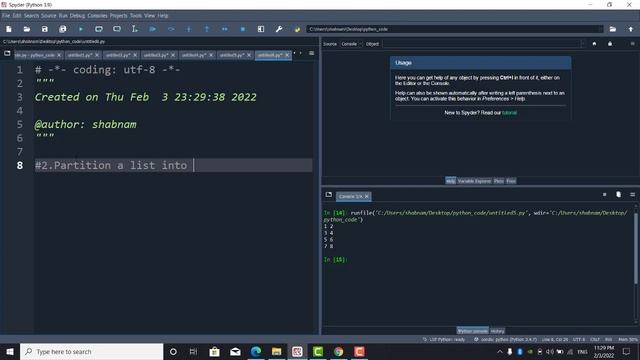The width and height of the screenshot is (640, 360).
Task: Open Microsoft Edge from the taskbar
Action: pyautogui.click(x=256, y=351)
